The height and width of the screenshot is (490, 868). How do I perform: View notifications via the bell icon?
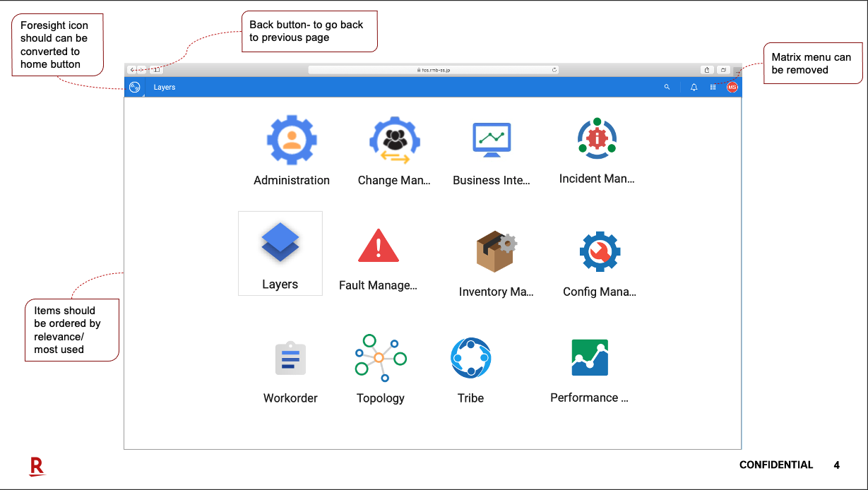(694, 87)
